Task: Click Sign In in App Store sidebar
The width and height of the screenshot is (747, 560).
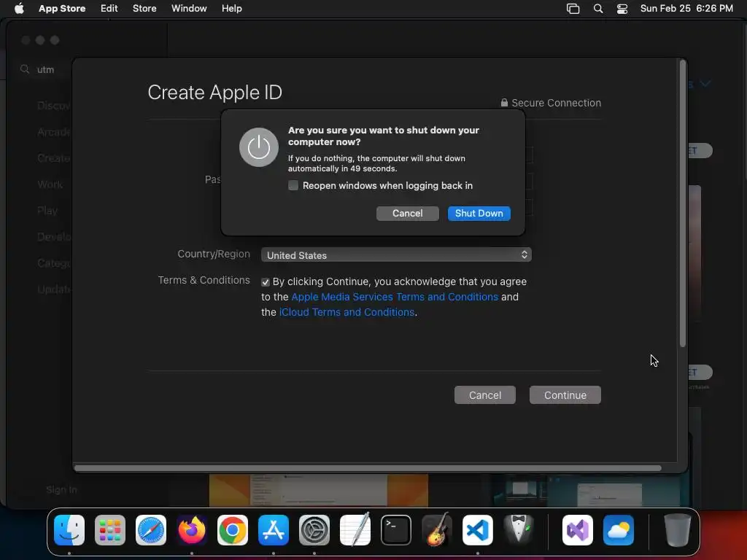Action: coord(61,489)
